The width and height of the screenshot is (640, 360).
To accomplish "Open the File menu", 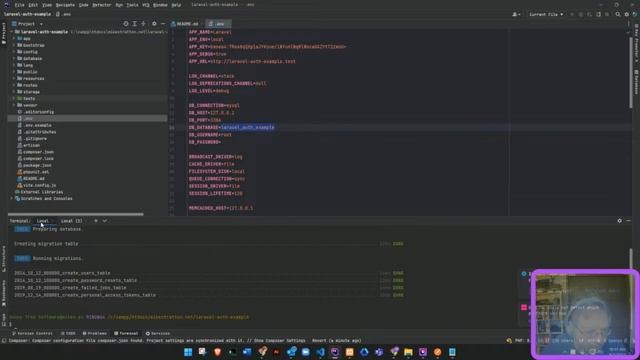I will click(x=19, y=5).
